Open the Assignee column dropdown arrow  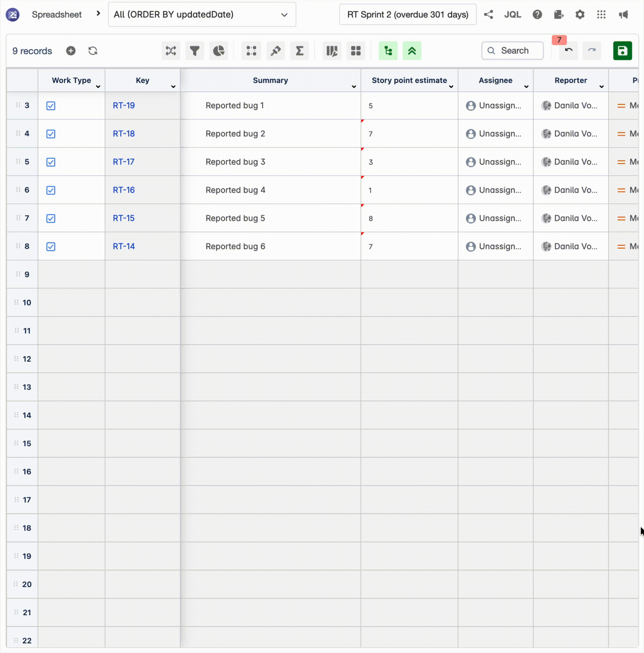(x=526, y=86)
